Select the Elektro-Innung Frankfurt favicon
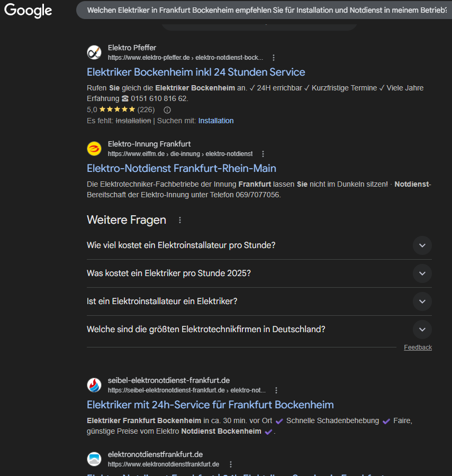Viewport: 452px width, 476px height. [94, 149]
